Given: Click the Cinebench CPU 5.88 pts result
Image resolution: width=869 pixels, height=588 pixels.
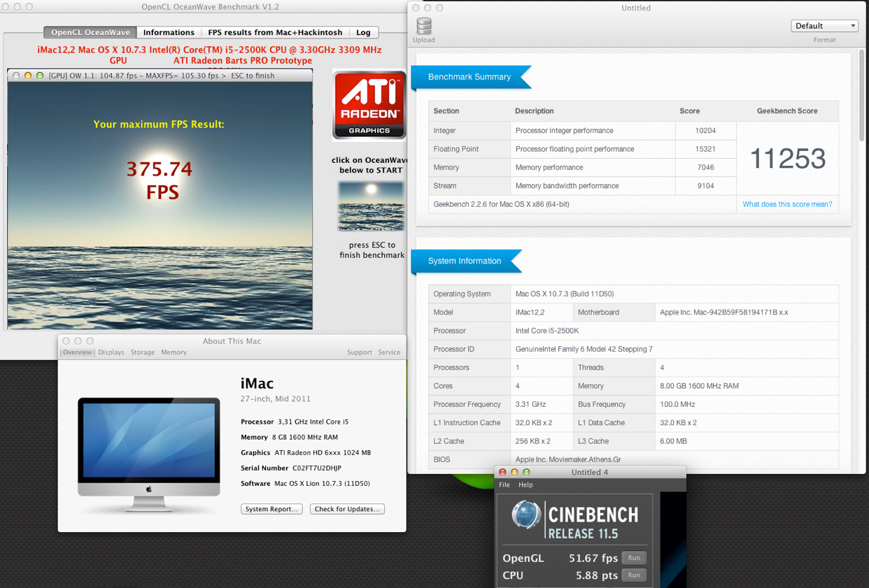Looking at the screenshot, I should point(597,575).
